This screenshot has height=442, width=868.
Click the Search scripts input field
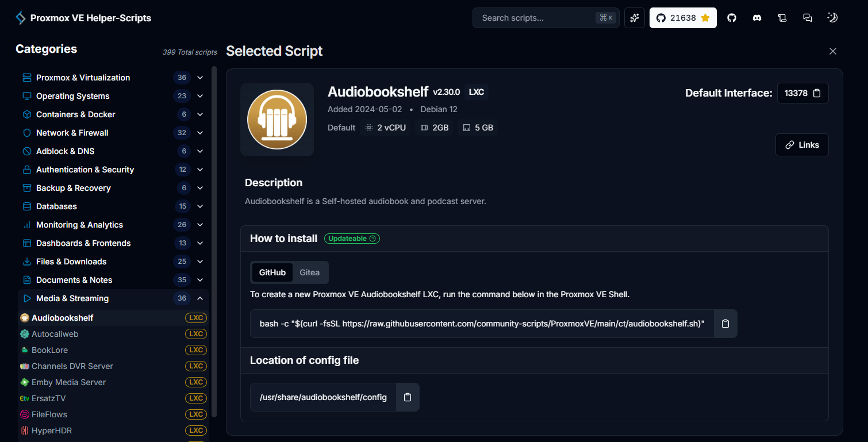click(x=535, y=18)
